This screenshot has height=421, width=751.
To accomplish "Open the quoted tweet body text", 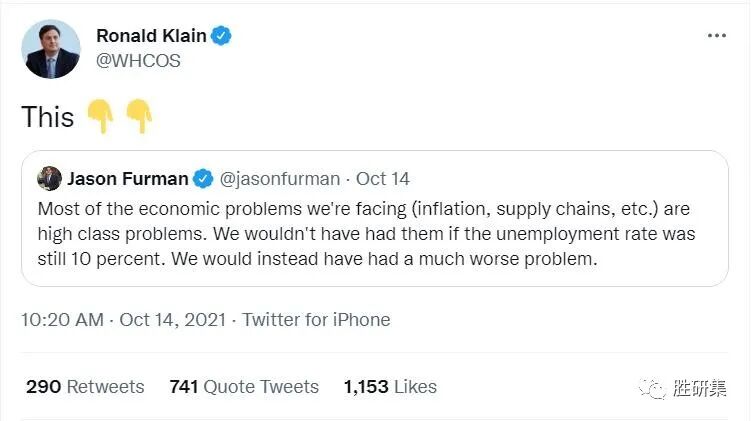I will click(x=365, y=234).
